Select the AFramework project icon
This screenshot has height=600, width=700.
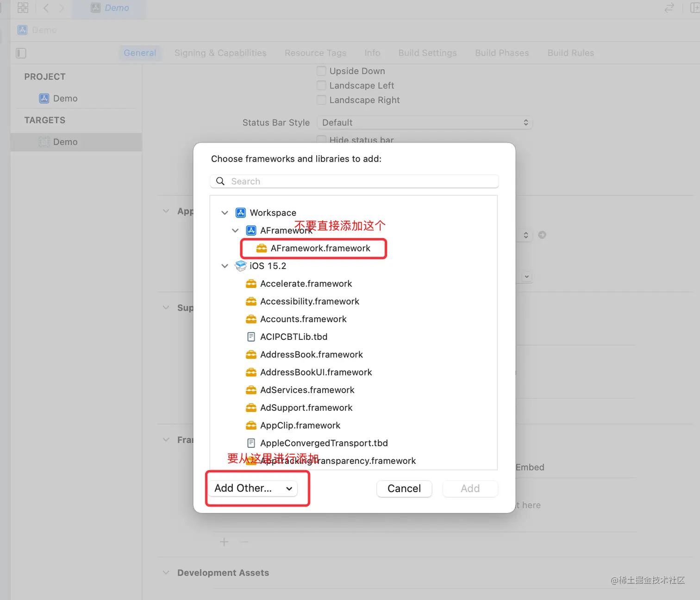(x=251, y=231)
